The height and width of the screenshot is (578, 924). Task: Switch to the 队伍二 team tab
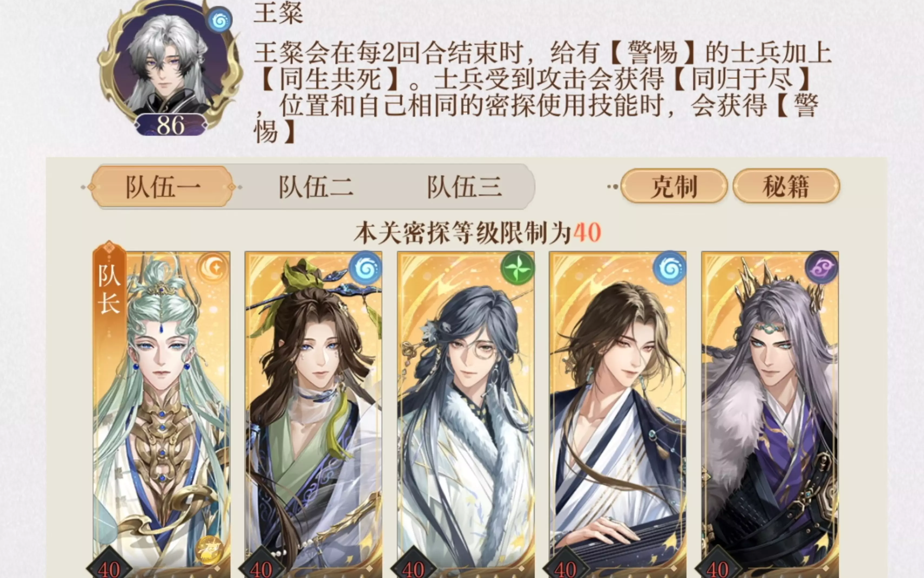click(x=316, y=187)
